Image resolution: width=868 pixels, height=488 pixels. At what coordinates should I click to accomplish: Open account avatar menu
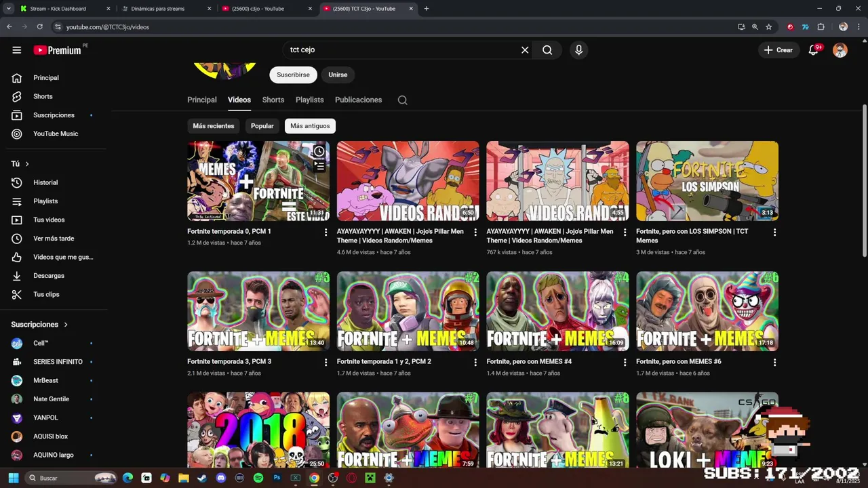[x=840, y=50]
